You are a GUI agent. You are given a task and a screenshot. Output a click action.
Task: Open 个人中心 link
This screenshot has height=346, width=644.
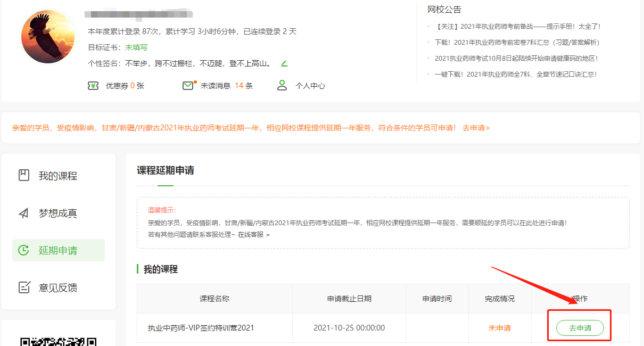[310, 86]
